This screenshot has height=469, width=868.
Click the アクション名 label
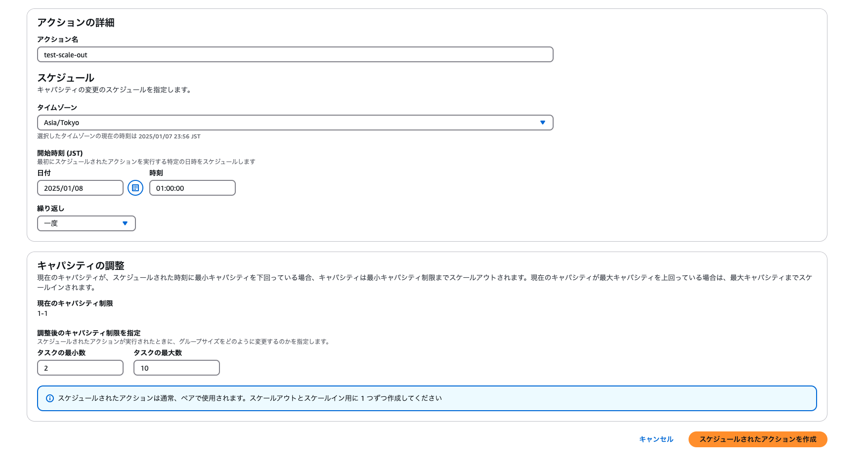57,39
